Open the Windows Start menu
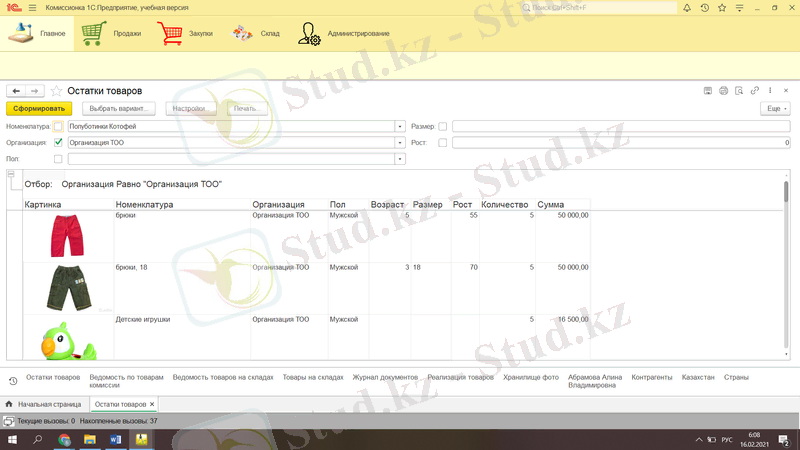 (x=12, y=439)
